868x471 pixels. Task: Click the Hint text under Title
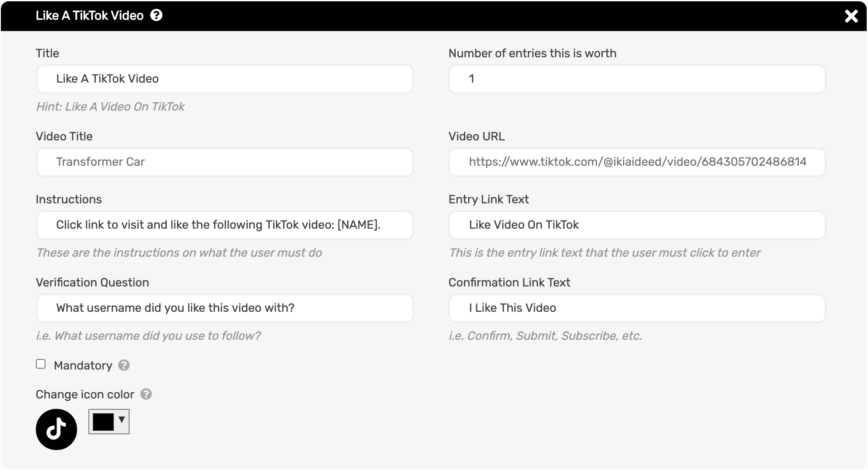(110, 107)
